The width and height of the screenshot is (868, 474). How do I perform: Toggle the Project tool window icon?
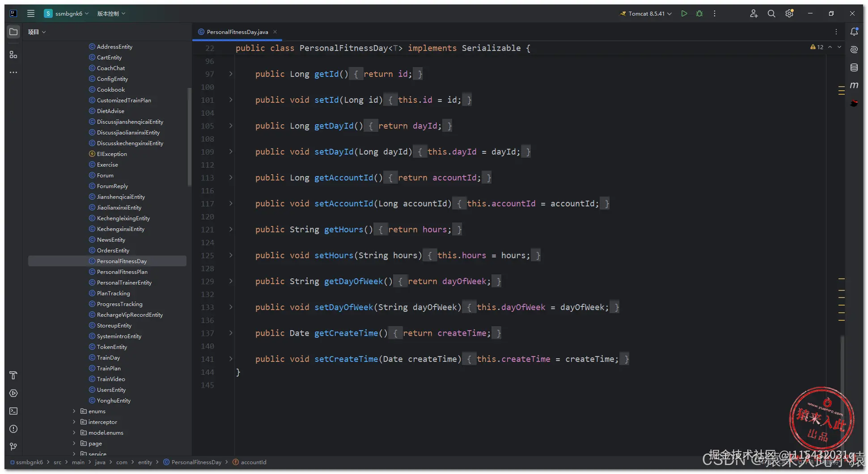tap(13, 32)
